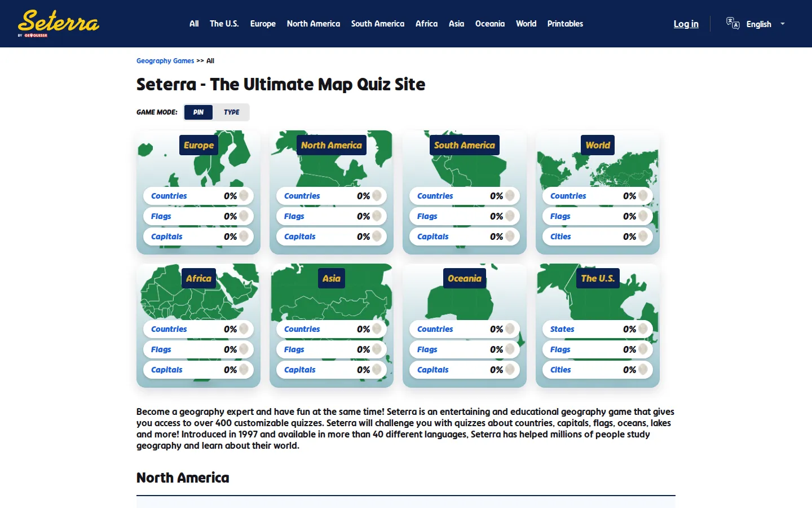Click medal icon in North America Flags row
This screenshot has width=812, height=508.
377,216
